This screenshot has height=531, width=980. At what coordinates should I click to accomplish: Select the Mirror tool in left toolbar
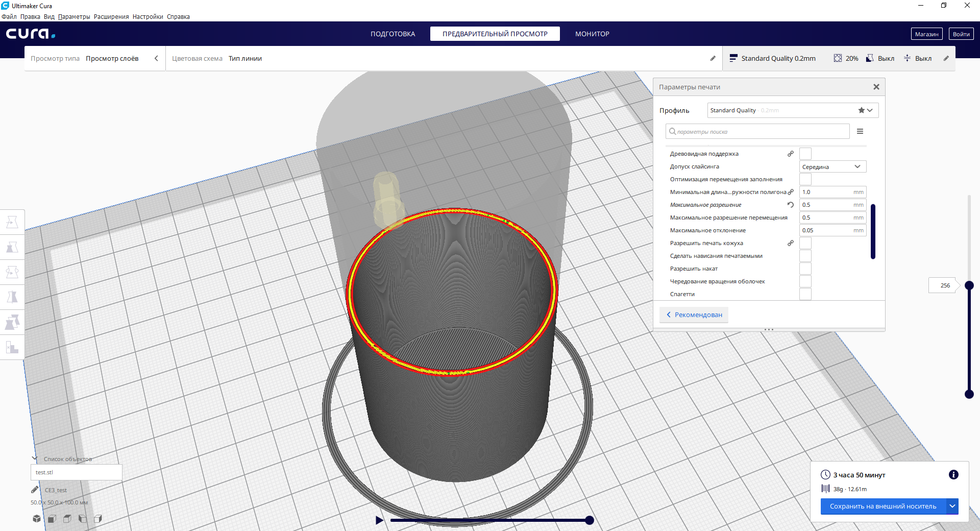pos(12,297)
